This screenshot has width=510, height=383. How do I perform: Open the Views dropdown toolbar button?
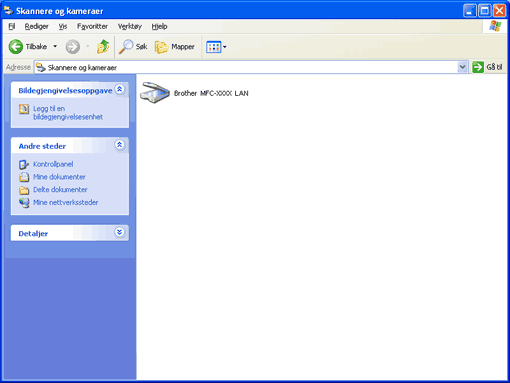[216, 47]
